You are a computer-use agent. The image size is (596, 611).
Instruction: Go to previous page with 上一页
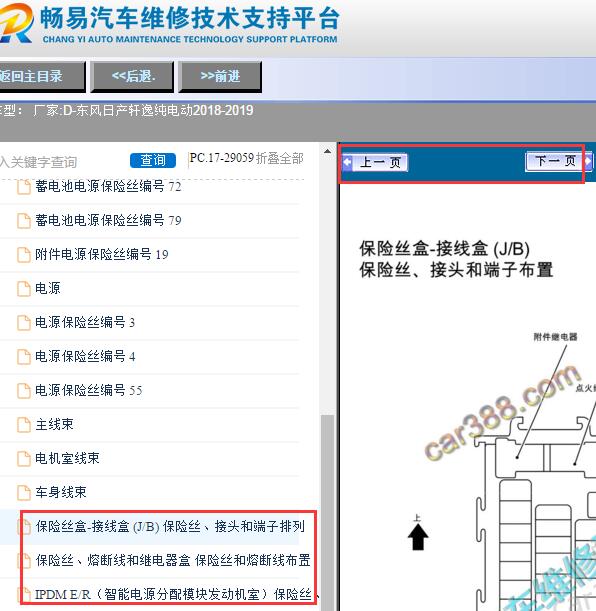tap(376, 162)
